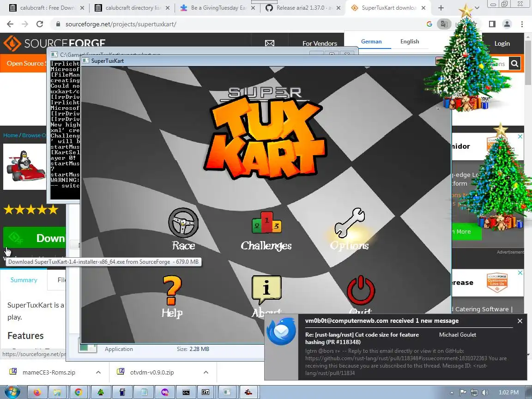Click the Quit power icon
Screen dimensions: 532x399
(361, 290)
